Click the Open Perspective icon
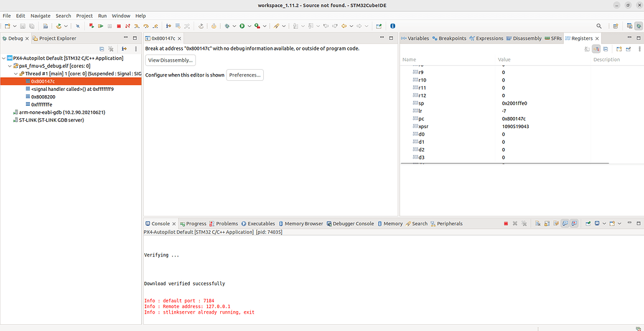 pyautogui.click(x=615, y=26)
